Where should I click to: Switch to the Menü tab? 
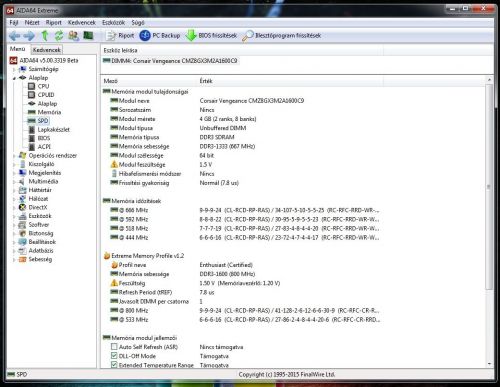click(x=18, y=49)
